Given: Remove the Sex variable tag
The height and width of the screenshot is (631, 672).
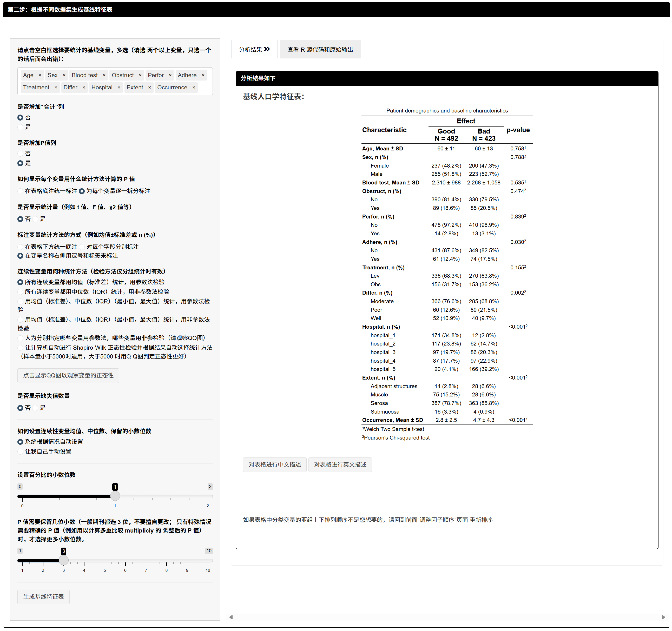Looking at the screenshot, I should (64, 75).
